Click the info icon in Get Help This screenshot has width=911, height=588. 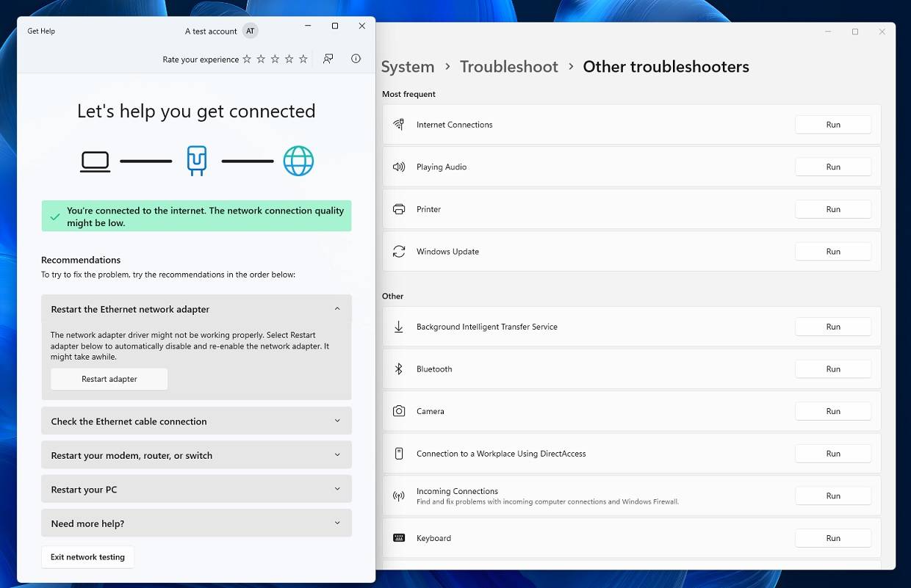pyautogui.click(x=356, y=59)
